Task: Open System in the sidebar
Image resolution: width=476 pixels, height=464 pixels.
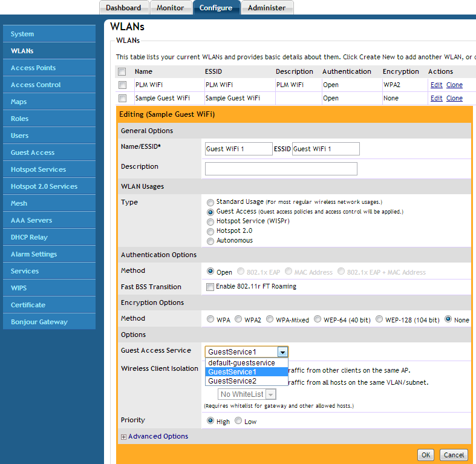Action: point(49,34)
